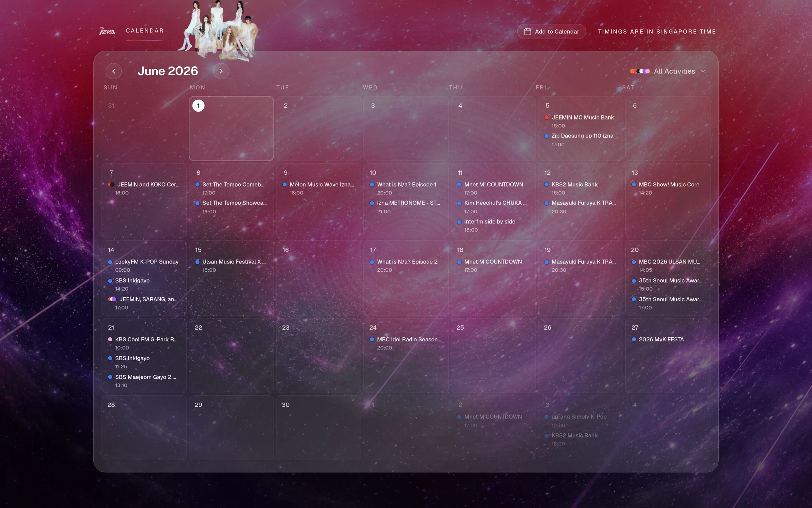Open Masayuki Furuya K TRA... on June 19
812x508 pixels.
[x=580, y=266]
